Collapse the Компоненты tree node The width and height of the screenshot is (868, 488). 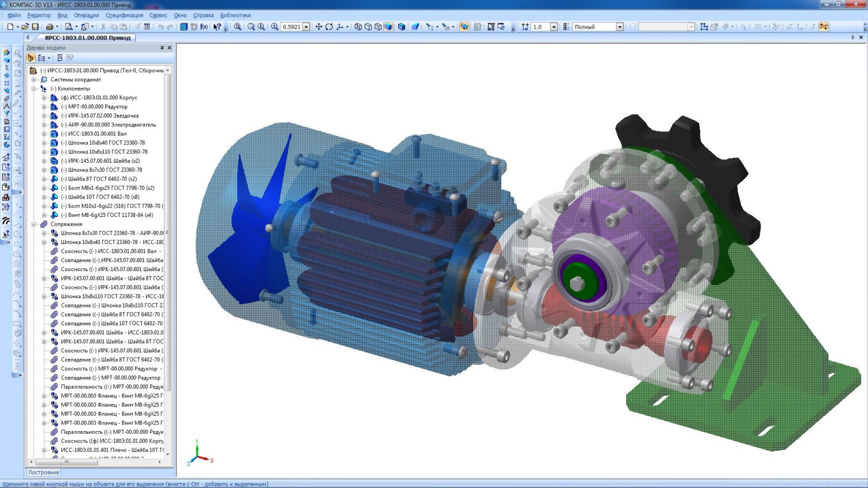click(x=34, y=88)
